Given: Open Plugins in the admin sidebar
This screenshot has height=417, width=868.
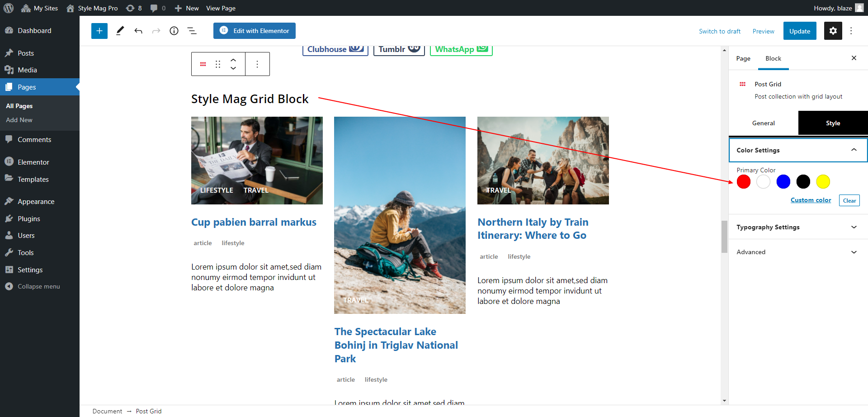Looking at the screenshot, I should pyautogui.click(x=29, y=218).
